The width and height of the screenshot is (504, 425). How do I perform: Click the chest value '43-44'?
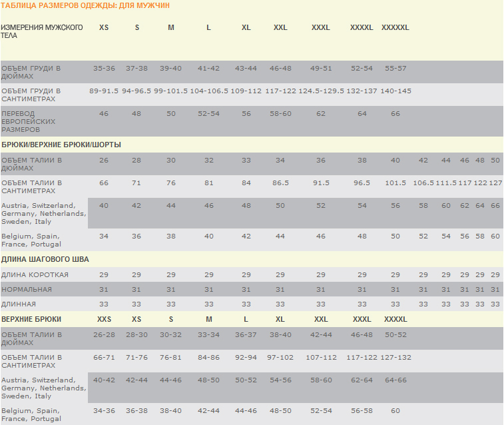[246, 69]
